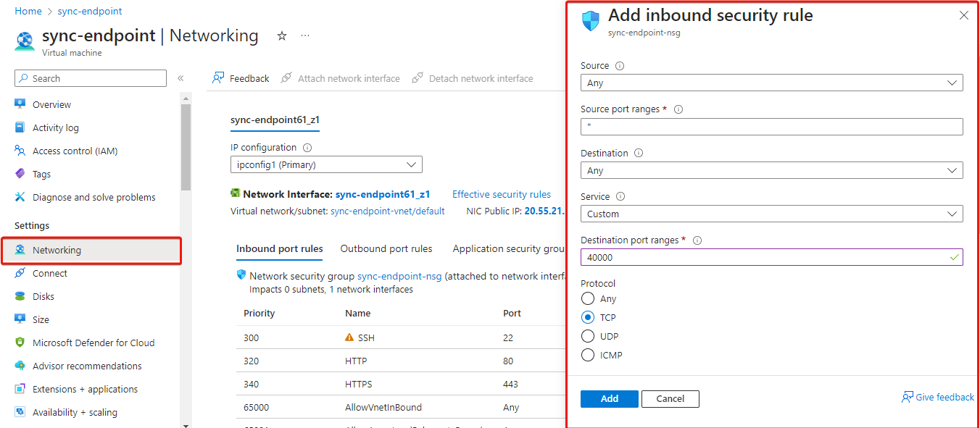Click the Name column header
Screen dimensions: 980x428
coord(358,314)
